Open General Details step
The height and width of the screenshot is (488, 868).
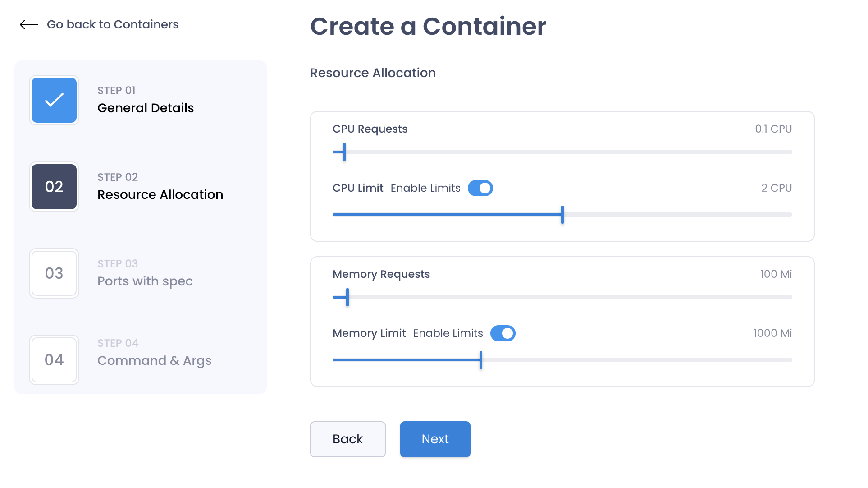(x=146, y=108)
